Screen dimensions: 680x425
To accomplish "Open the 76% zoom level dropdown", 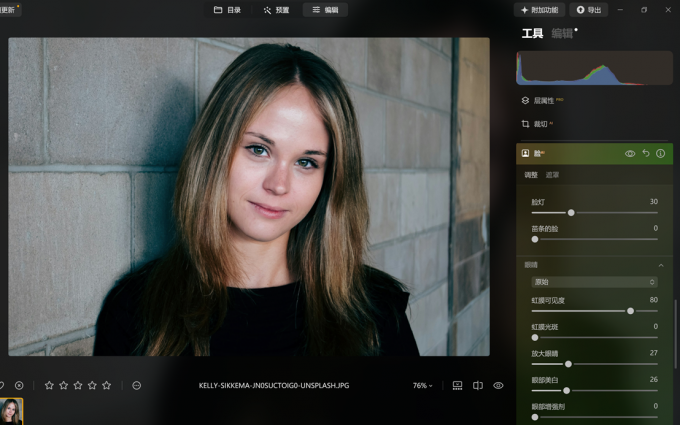I will 422,386.
